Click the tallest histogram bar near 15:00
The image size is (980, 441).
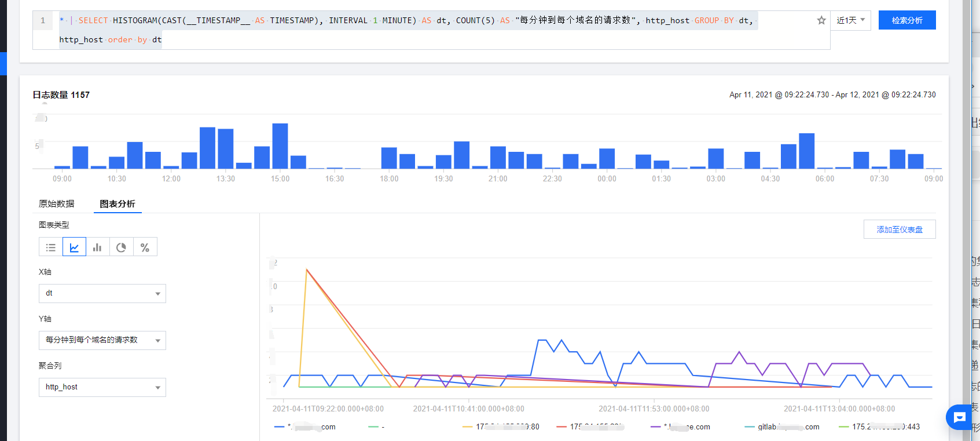coord(280,146)
